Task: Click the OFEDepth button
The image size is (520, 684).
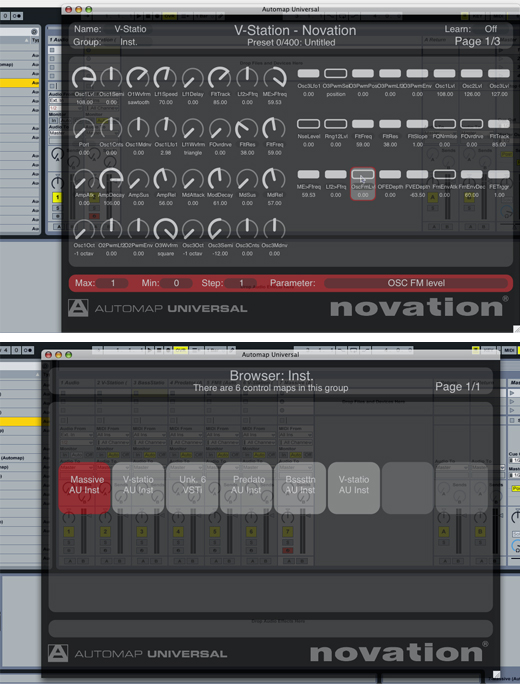Action: pos(390,174)
